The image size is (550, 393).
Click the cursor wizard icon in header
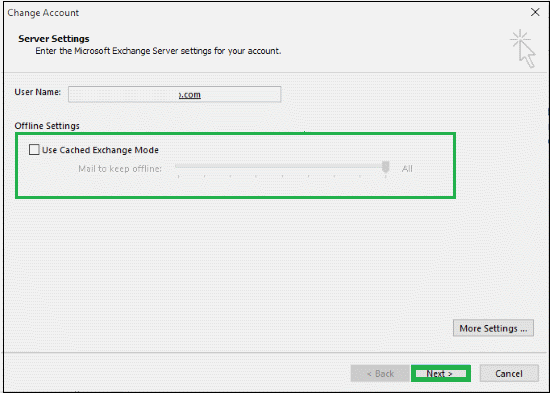(523, 48)
